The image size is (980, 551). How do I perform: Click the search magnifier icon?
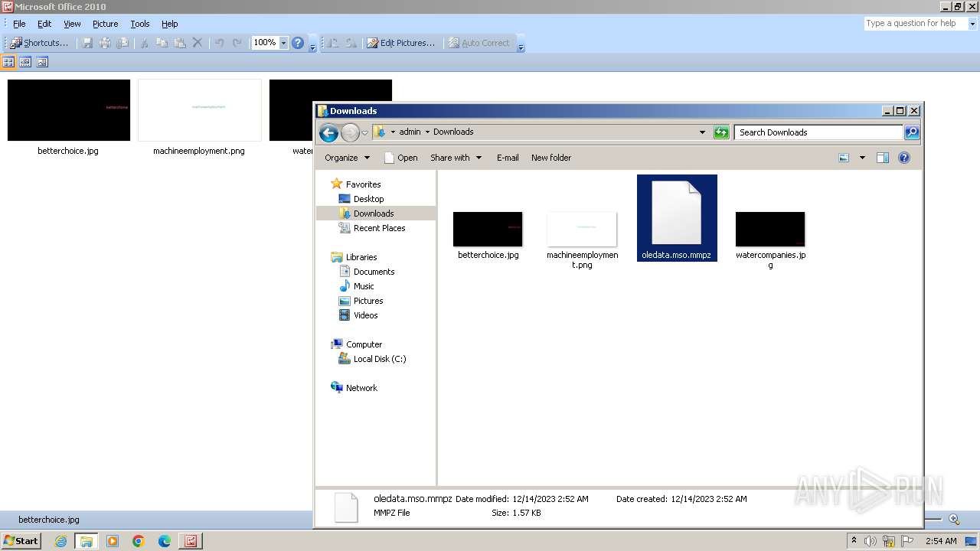(912, 132)
